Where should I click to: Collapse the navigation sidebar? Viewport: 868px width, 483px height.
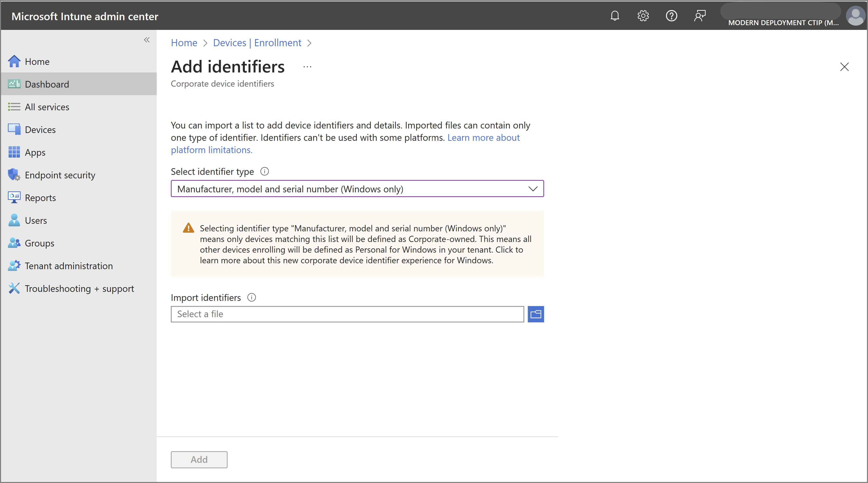click(x=147, y=40)
